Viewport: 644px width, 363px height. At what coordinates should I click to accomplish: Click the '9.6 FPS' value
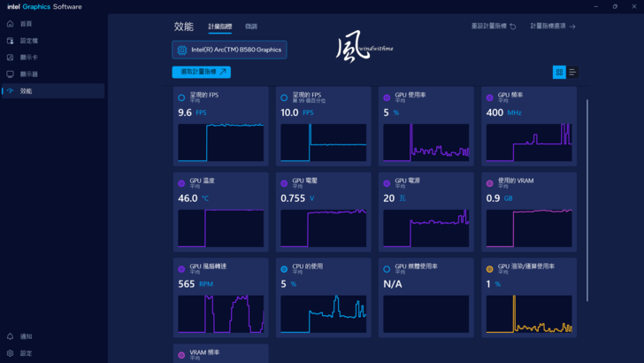pos(192,112)
